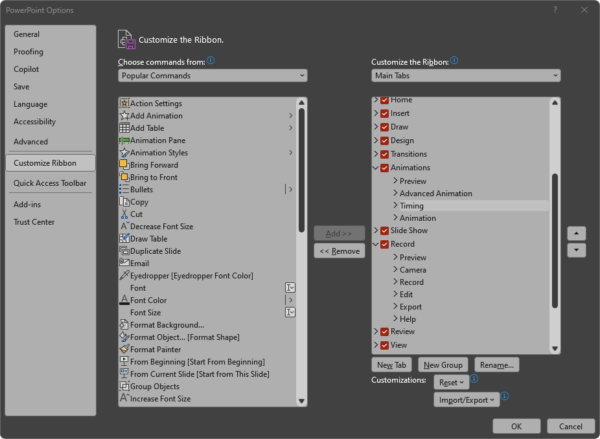Collapse the Record tab tree node

click(376, 244)
